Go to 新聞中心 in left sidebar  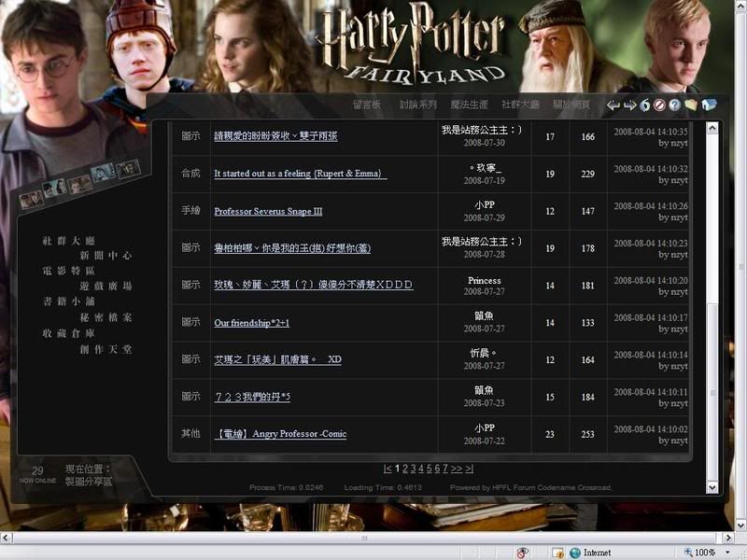coord(106,256)
